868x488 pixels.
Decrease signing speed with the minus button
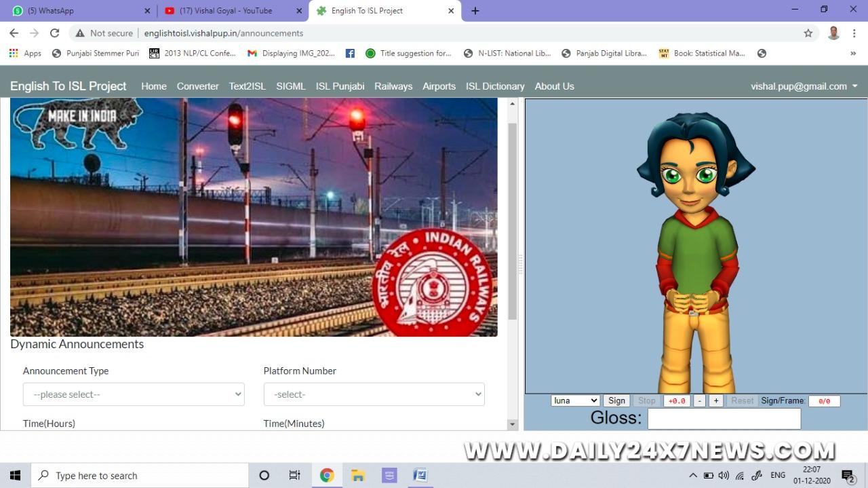pyautogui.click(x=700, y=400)
